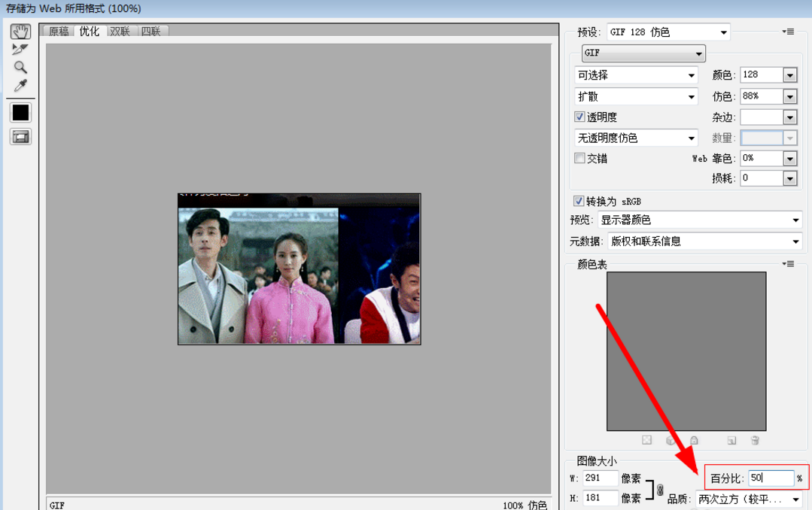This screenshot has width=812, height=510.
Task: Toggle the 透明度 checkbox
Action: (x=580, y=117)
